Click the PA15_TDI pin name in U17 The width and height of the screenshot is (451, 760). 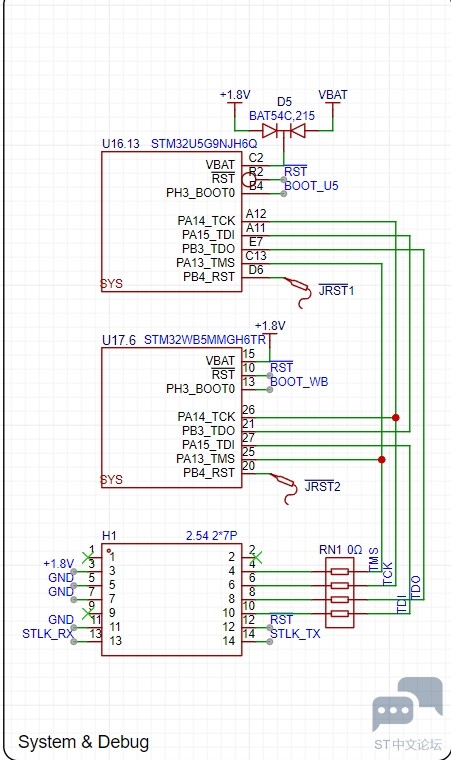coord(208,444)
